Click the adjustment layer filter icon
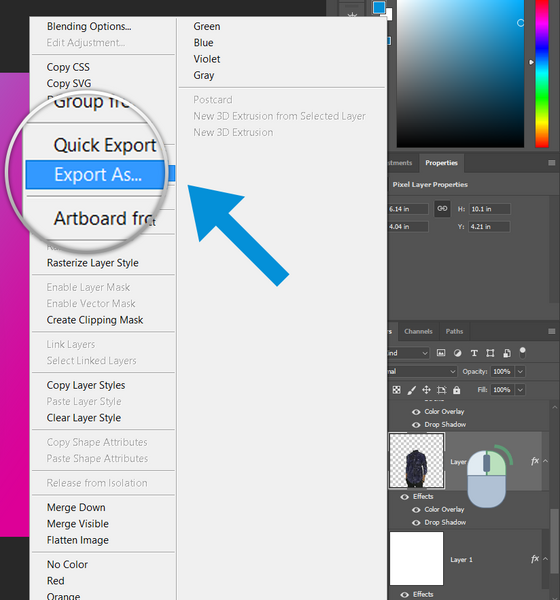Image resolution: width=560 pixels, height=600 pixels. [x=457, y=353]
